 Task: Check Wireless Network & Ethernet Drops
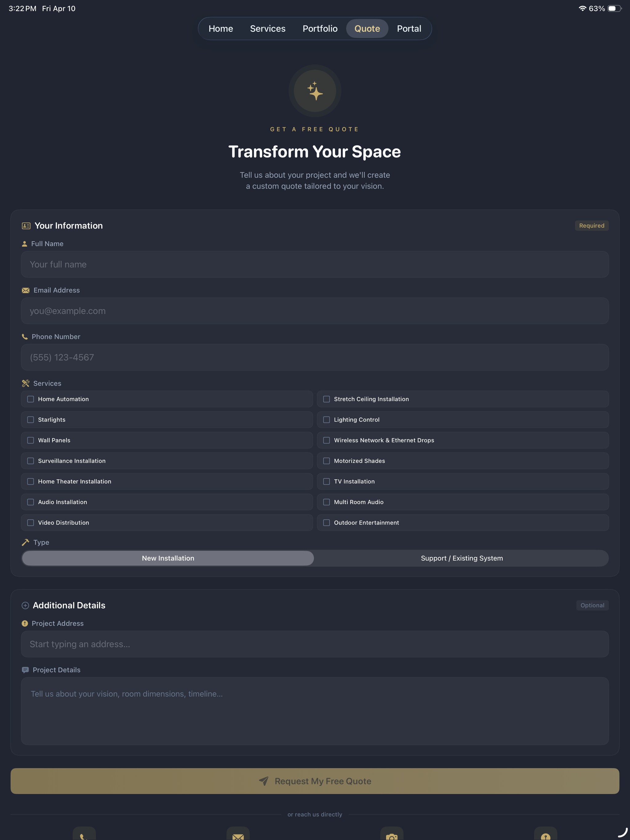point(463,440)
